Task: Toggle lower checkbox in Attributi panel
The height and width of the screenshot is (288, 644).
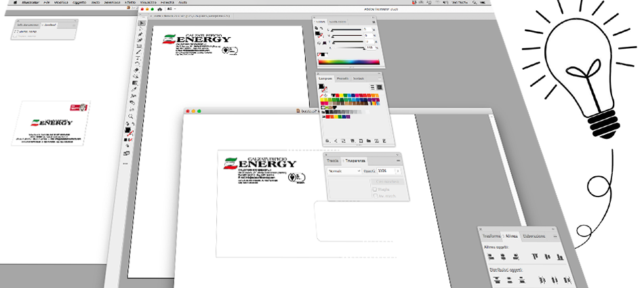Action: pyautogui.click(x=15, y=36)
